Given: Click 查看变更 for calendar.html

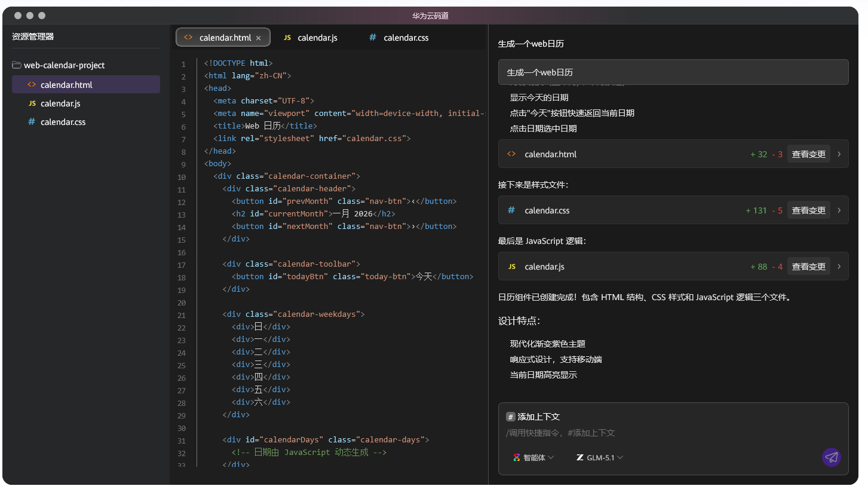Looking at the screenshot, I should [808, 154].
